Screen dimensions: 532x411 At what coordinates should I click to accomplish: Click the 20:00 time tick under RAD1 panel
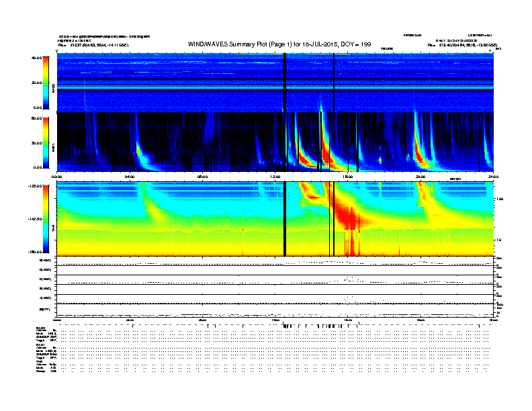[420, 177]
